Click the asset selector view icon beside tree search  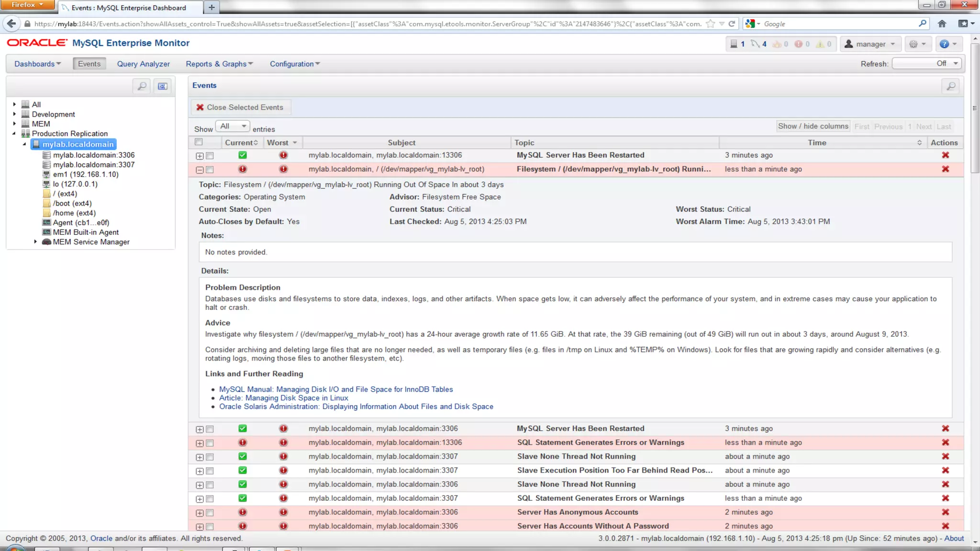163,86
